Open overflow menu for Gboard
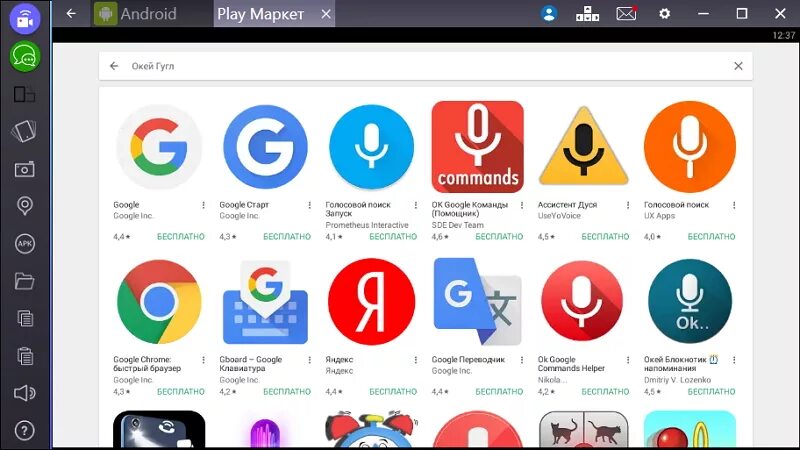Image resolution: width=800 pixels, height=450 pixels. [310, 360]
